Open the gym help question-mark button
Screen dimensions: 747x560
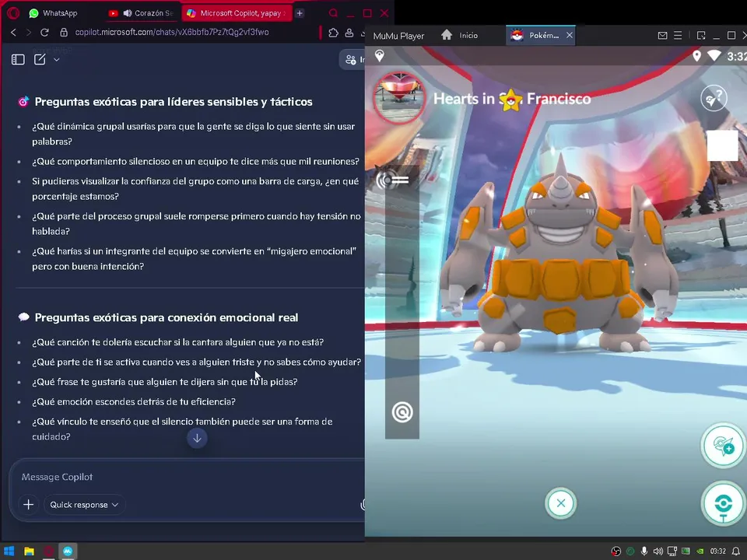pos(714,99)
